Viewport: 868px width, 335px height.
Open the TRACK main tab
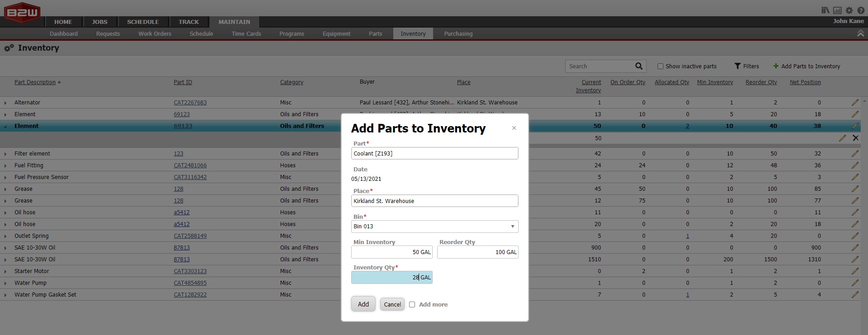189,22
